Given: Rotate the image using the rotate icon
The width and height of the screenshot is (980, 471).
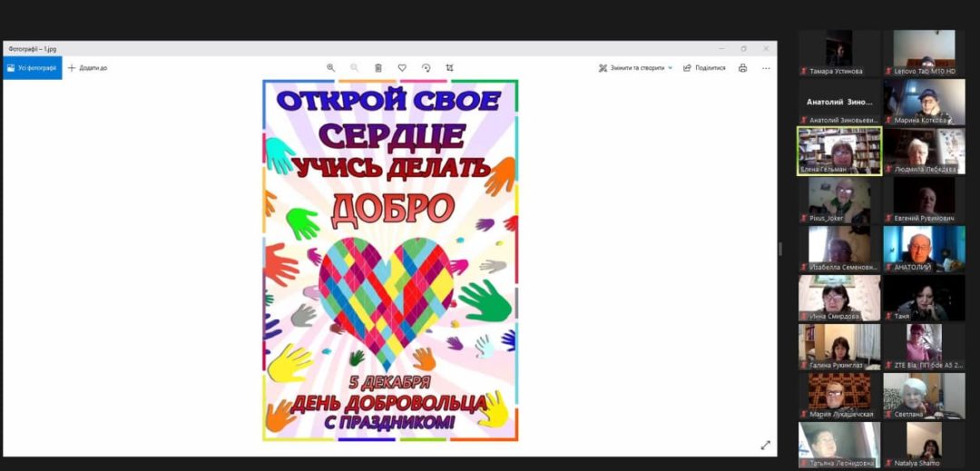Looking at the screenshot, I should [x=426, y=68].
